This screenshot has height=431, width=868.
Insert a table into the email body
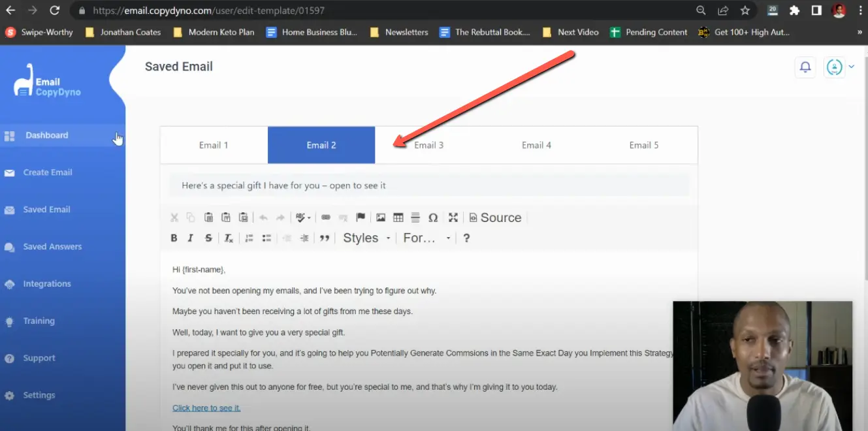coord(398,217)
